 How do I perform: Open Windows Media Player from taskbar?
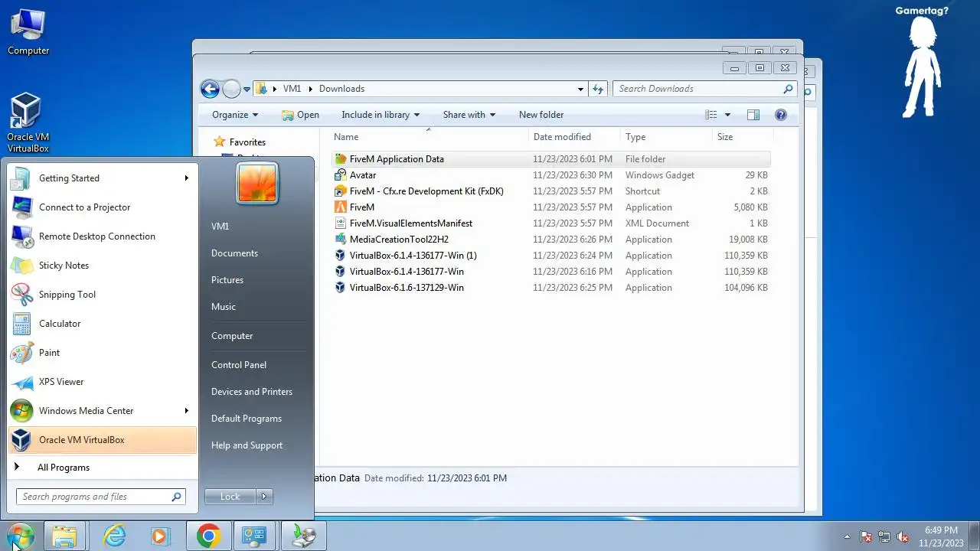160,536
